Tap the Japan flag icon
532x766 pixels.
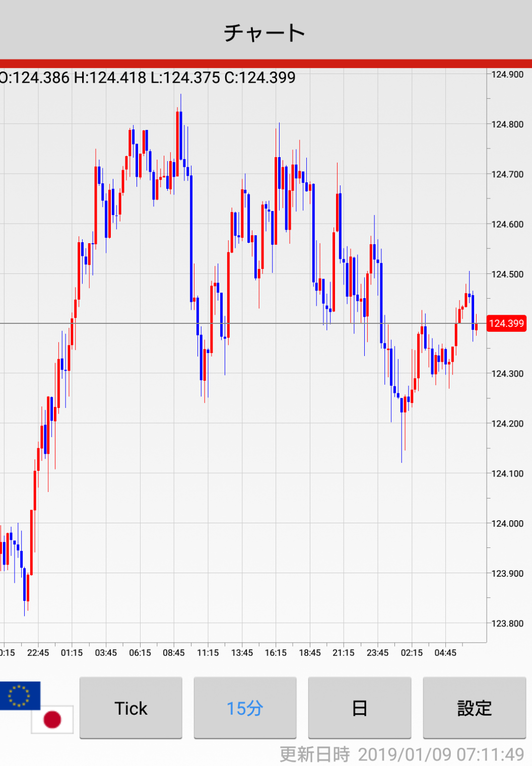click(x=52, y=719)
